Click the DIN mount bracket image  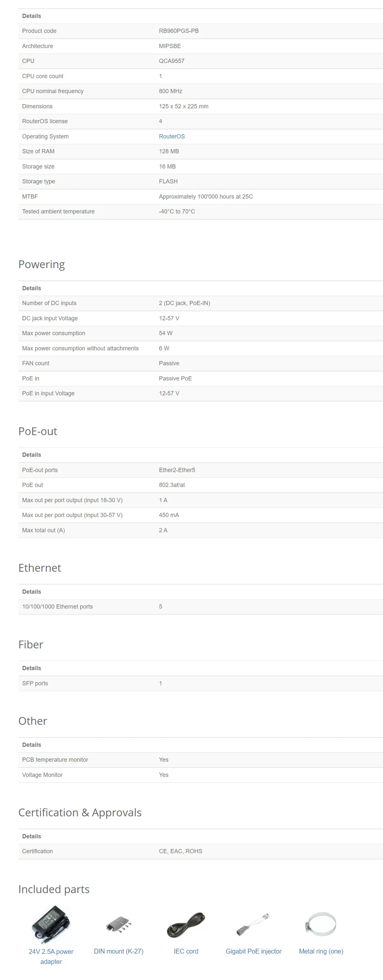click(119, 924)
